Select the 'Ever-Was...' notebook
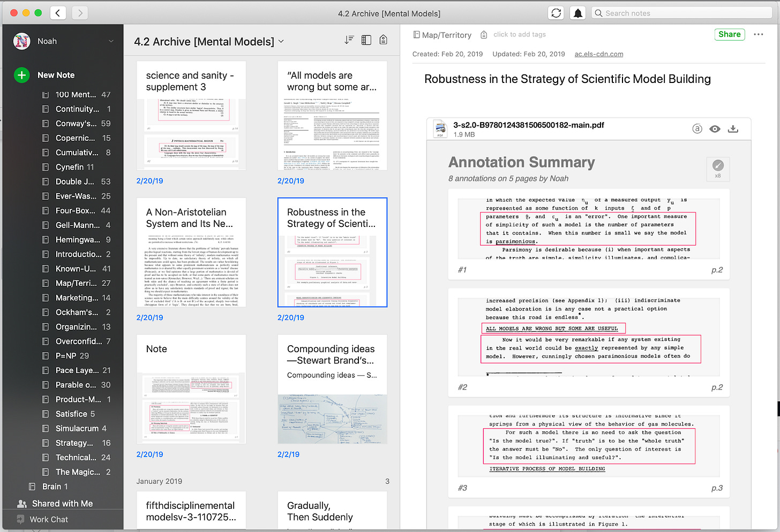Image resolution: width=780 pixels, height=532 pixels. click(x=77, y=196)
